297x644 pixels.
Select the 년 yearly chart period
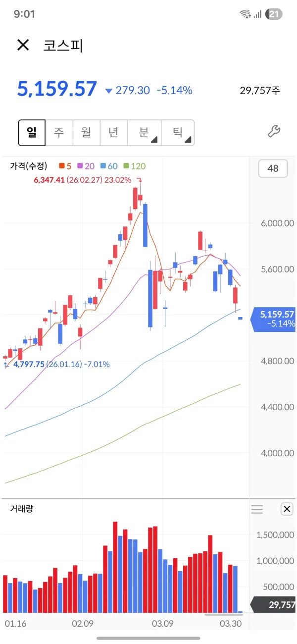click(x=113, y=132)
